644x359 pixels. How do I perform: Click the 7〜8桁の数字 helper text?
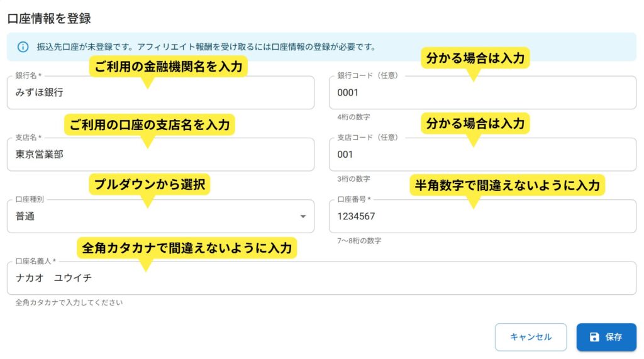tap(359, 241)
